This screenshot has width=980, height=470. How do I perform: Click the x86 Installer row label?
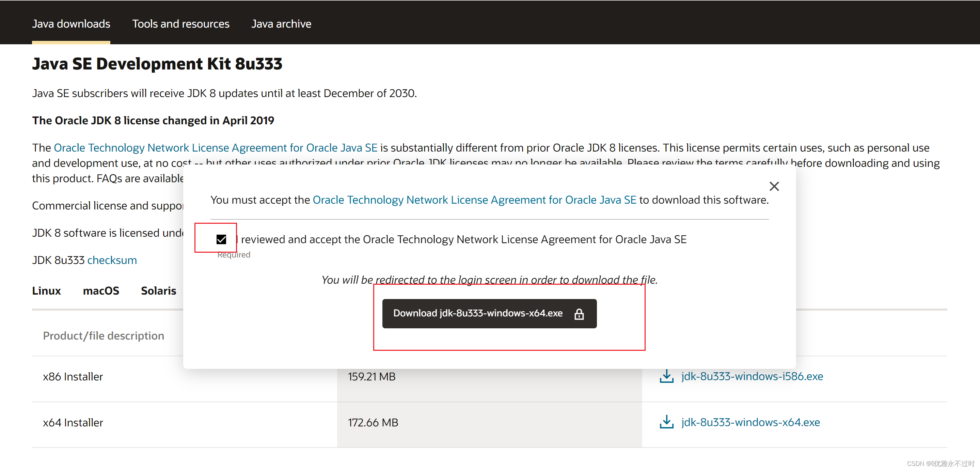pyautogui.click(x=73, y=377)
